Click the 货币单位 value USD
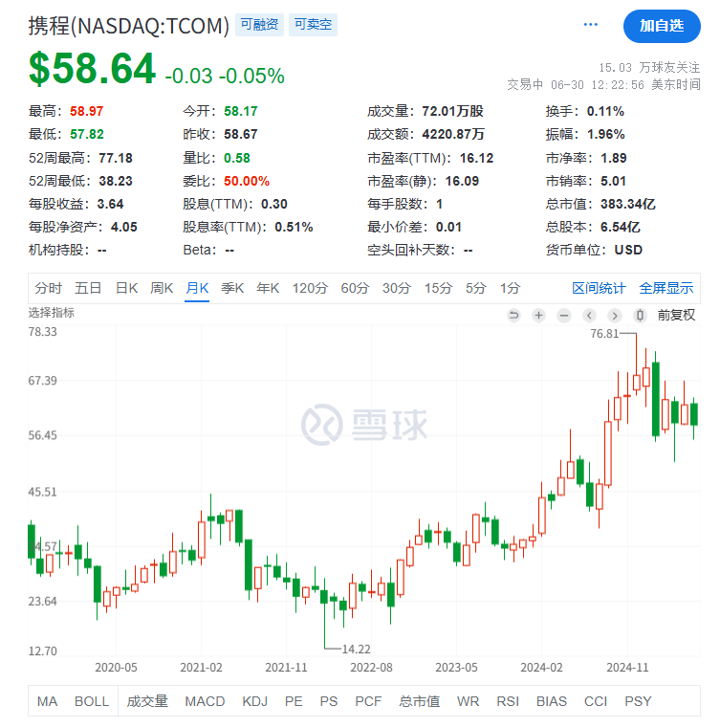 [628, 251]
